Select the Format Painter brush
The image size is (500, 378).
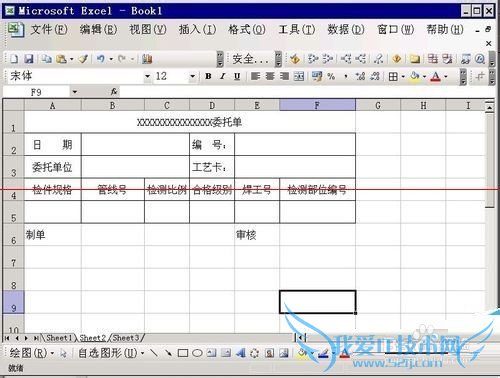(x=83, y=59)
